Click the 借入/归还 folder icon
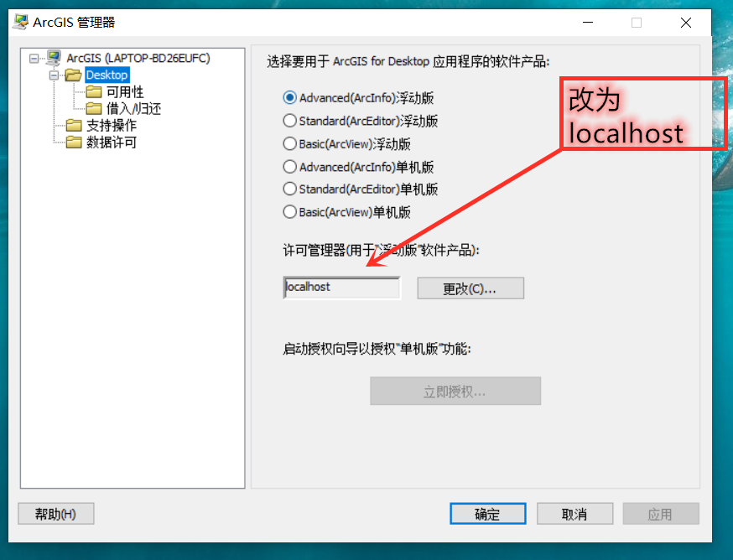This screenshot has height=560, width=733. click(x=93, y=108)
